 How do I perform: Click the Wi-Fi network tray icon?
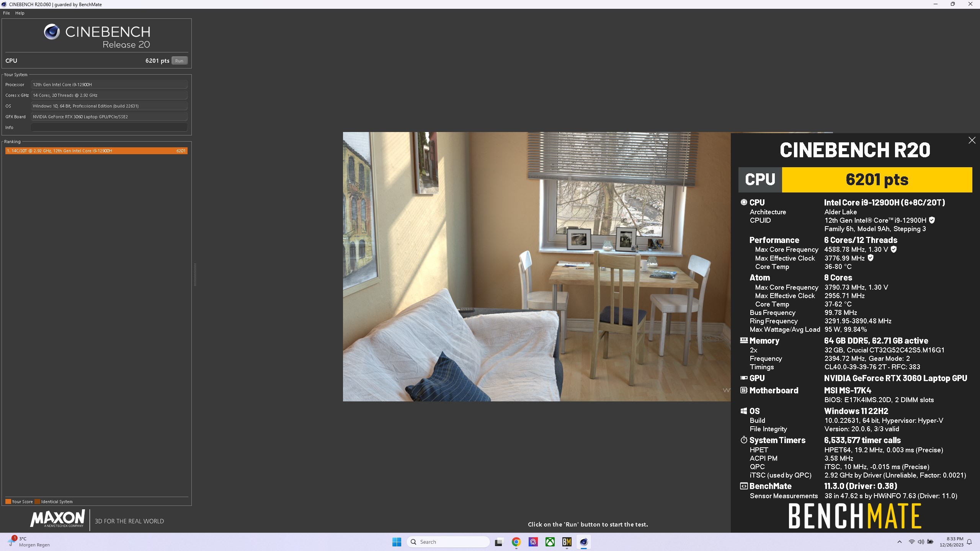(911, 542)
